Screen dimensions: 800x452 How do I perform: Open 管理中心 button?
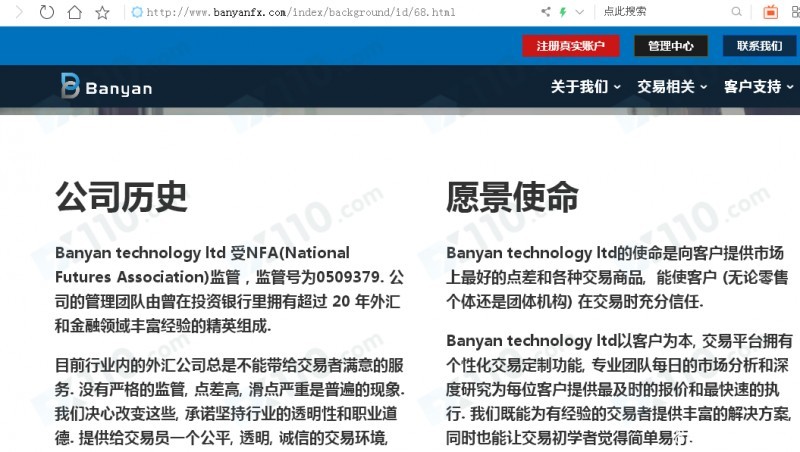tap(671, 46)
